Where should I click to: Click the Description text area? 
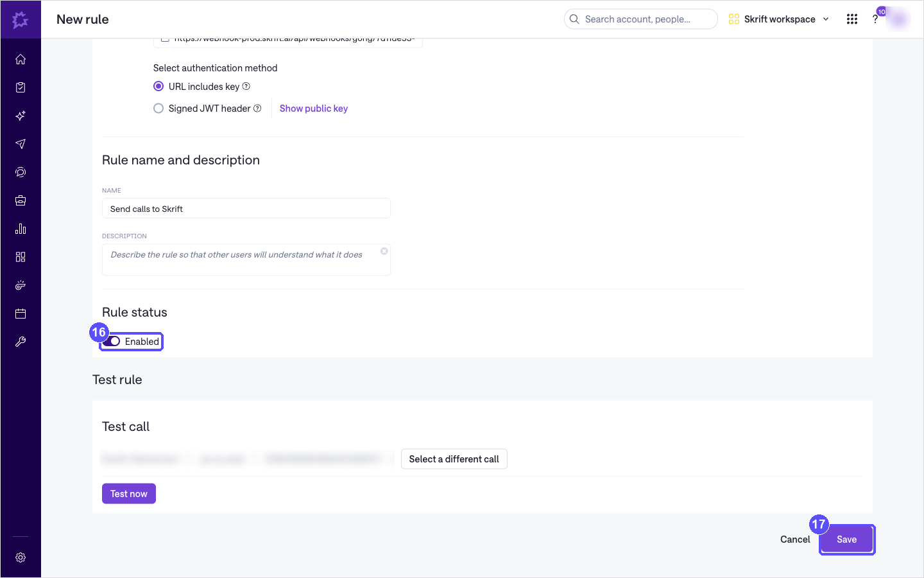tap(246, 259)
